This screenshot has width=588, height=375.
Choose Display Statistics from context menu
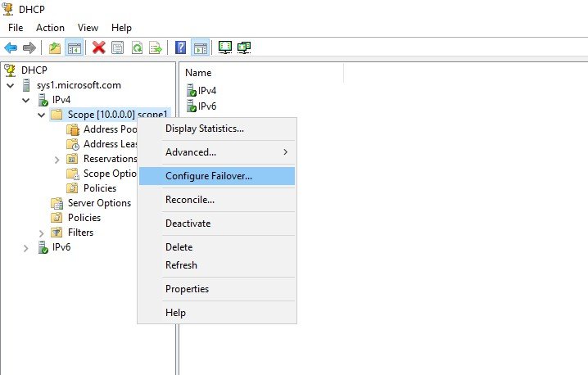[217, 129]
